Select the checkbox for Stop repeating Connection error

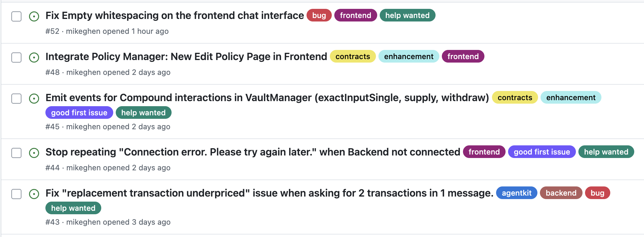click(x=16, y=153)
